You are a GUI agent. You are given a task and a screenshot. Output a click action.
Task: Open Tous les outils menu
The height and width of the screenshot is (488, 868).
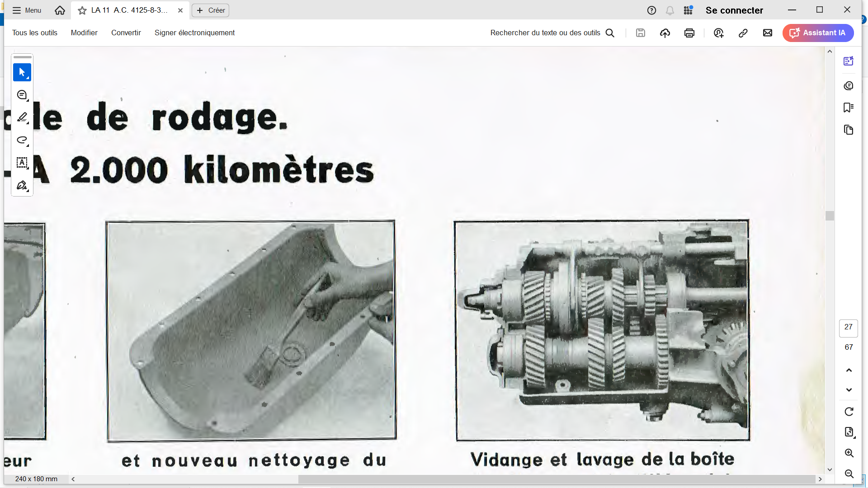pos(34,33)
